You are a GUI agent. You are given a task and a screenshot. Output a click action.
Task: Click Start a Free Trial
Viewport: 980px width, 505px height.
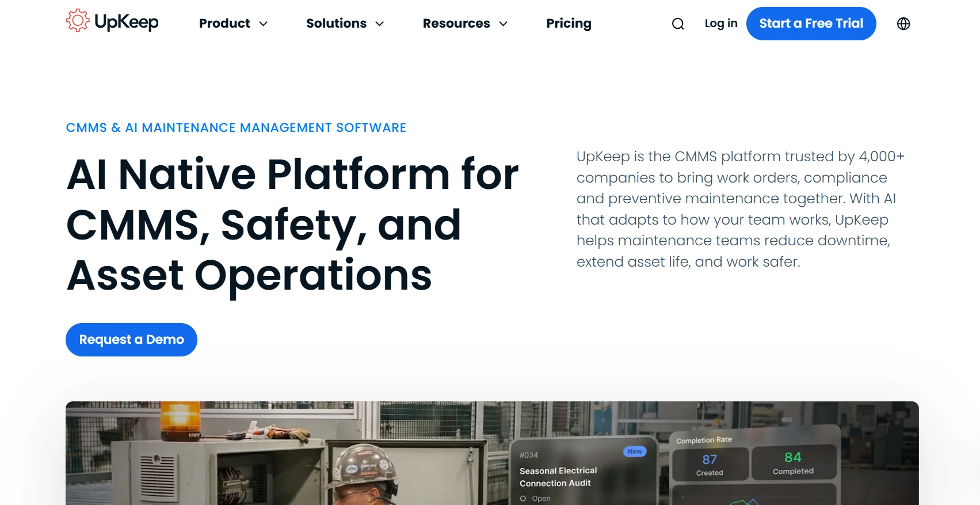(811, 24)
